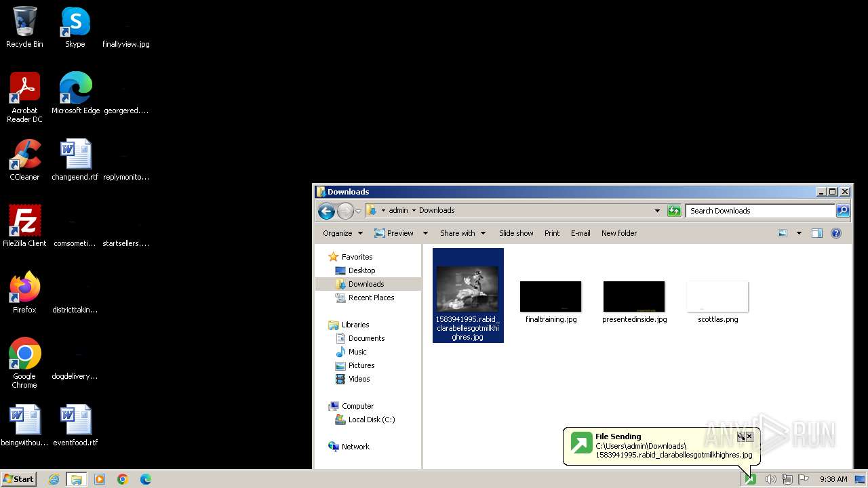Start a Slide show
This screenshot has height=488, width=868.
click(516, 233)
